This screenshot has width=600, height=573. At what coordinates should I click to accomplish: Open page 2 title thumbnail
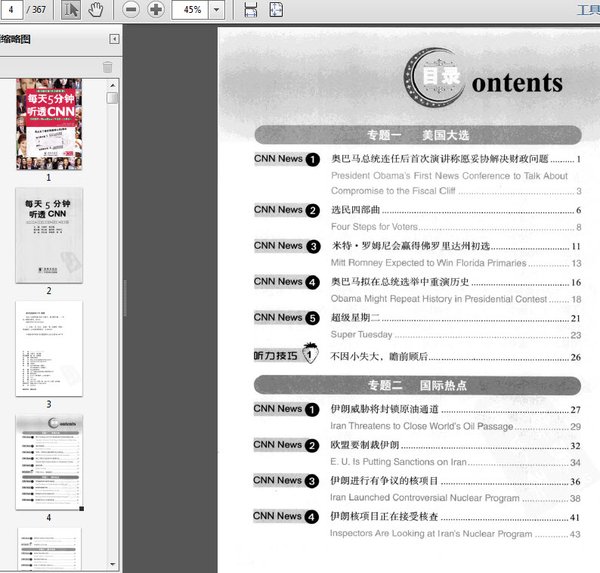click(49, 235)
